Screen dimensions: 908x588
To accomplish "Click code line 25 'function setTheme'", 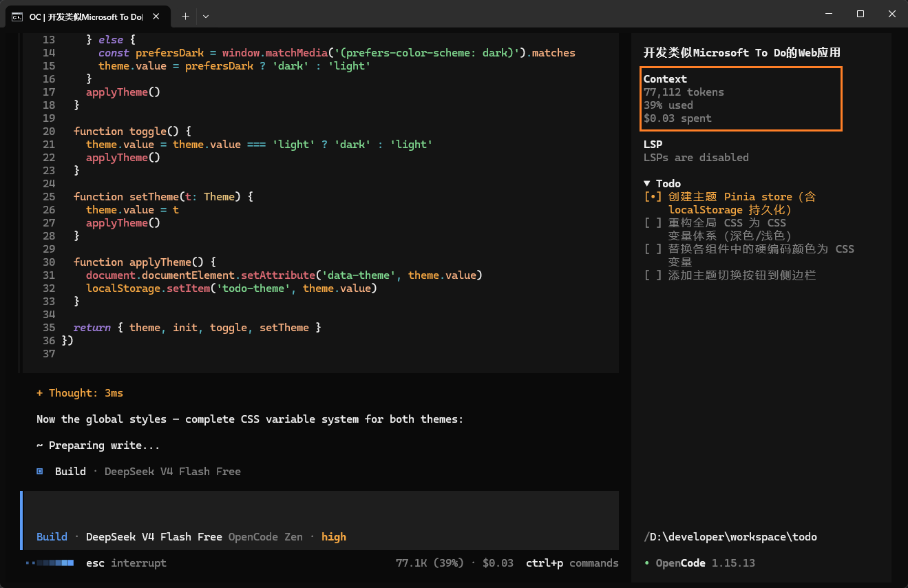I will coord(163,197).
